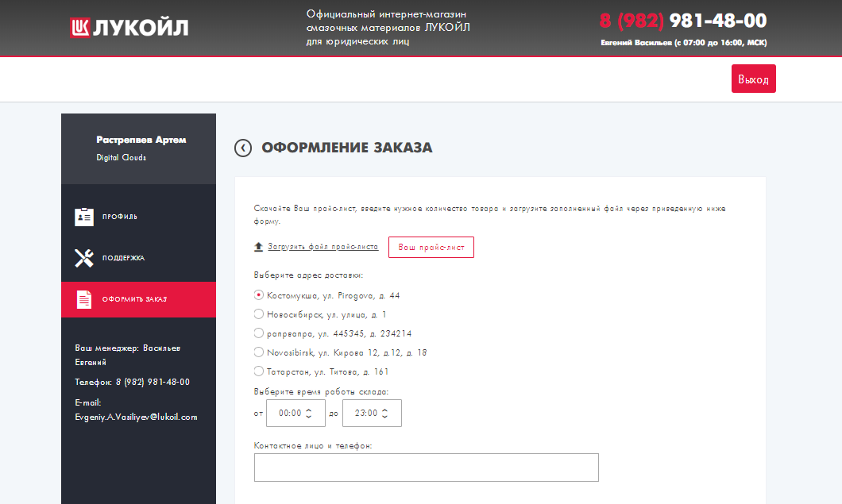Click the upload arrow icon for price list
This screenshot has height=504, width=842.
click(x=258, y=246)
